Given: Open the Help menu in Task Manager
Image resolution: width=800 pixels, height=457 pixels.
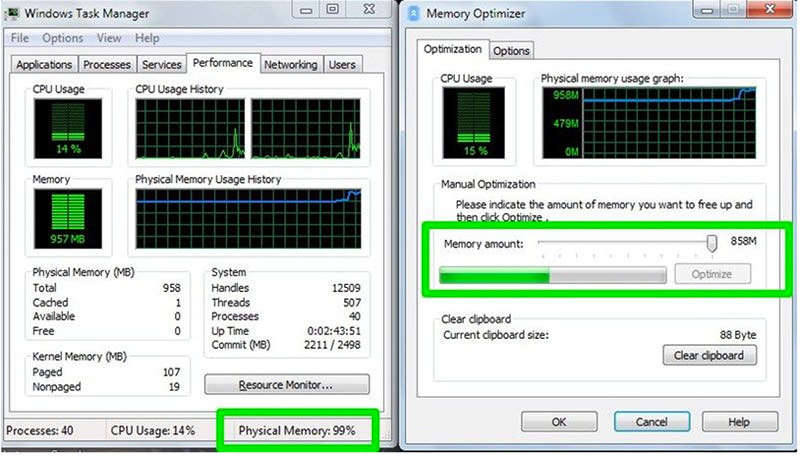Looking at the screenshot, I should click(x=147, y=38).
